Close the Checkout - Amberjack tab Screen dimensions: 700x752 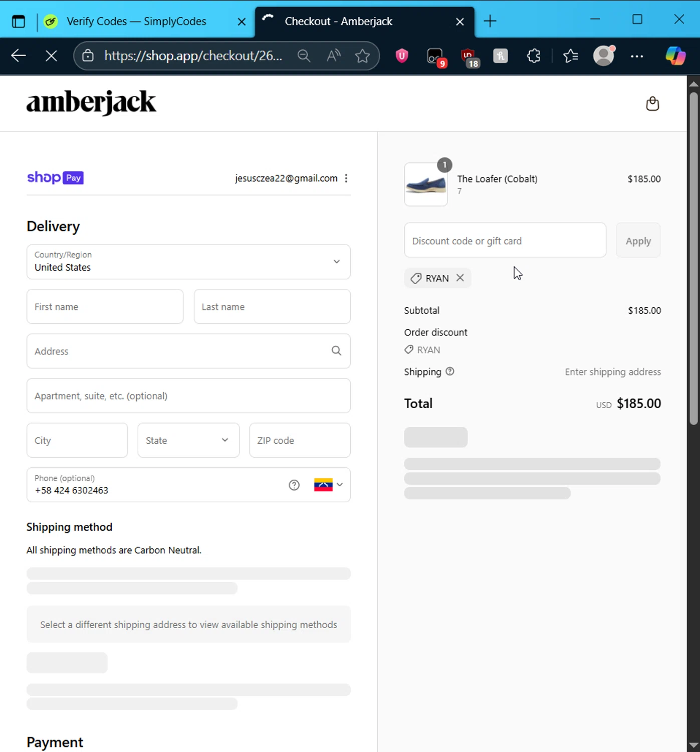tap(459, 22)
